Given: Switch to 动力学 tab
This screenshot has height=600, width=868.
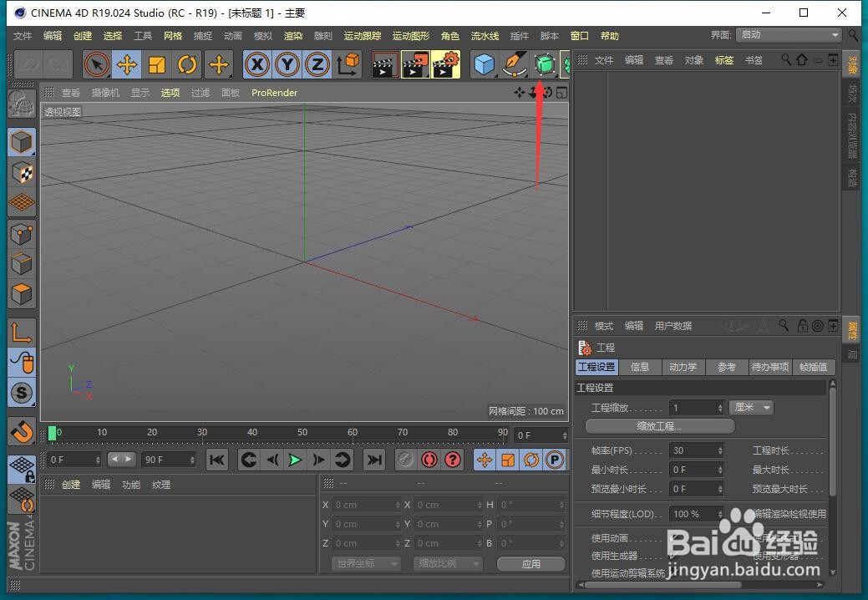Looking at the screenshot, I should [683, 367].
